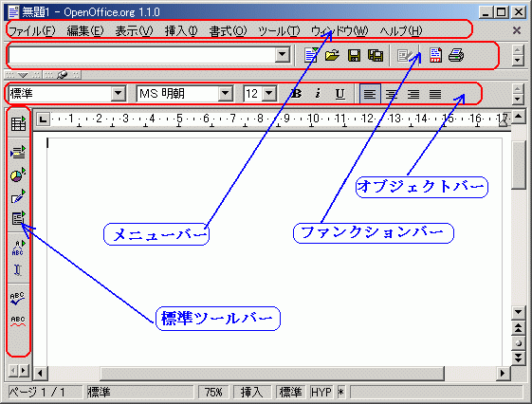Open the ヘルプ(H) menu

401,31
